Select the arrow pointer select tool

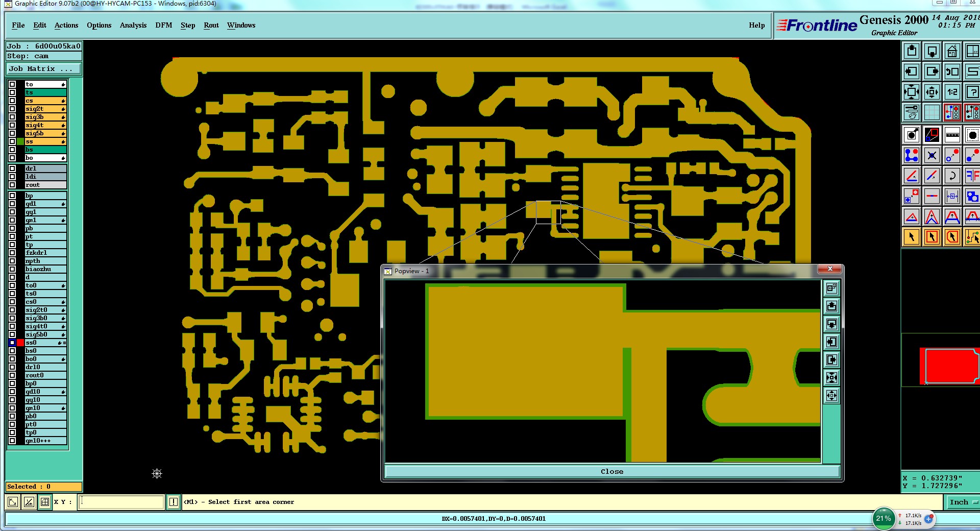pyautogui.click(x=912, y=237)
